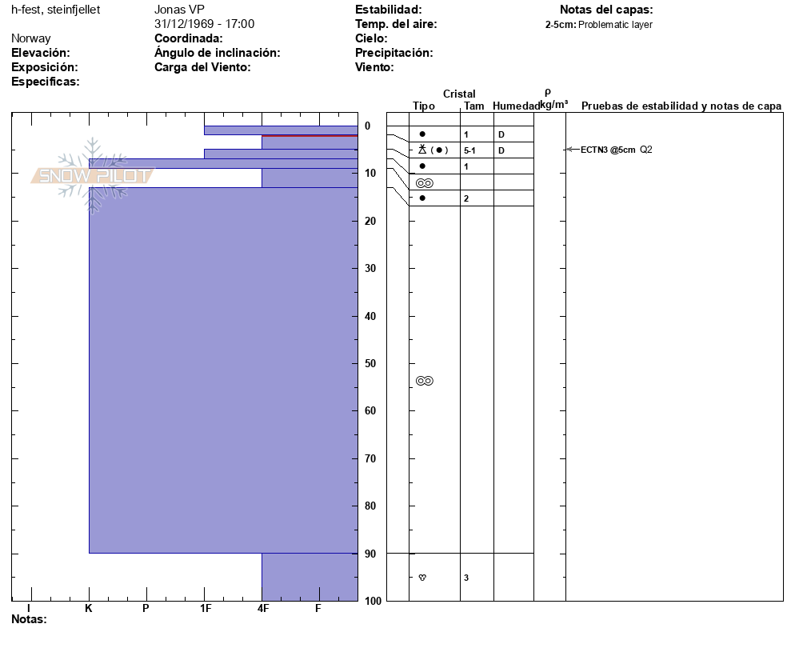The height and width of the screenshot is (672, 795).
Task: Select the red problematic layer line on the hardness profile
Action: click(x=309, y=136)
